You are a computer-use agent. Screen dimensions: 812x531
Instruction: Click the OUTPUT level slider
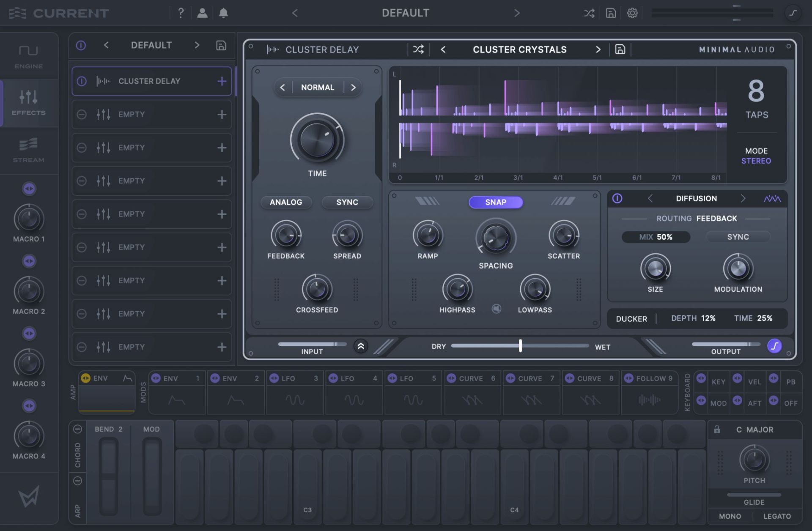726,344
